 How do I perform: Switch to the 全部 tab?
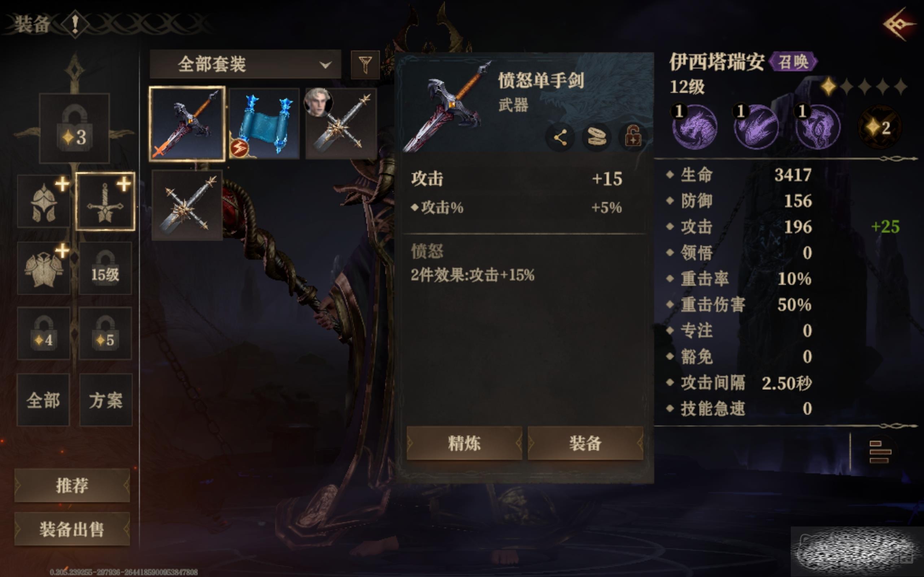[43, 400]
